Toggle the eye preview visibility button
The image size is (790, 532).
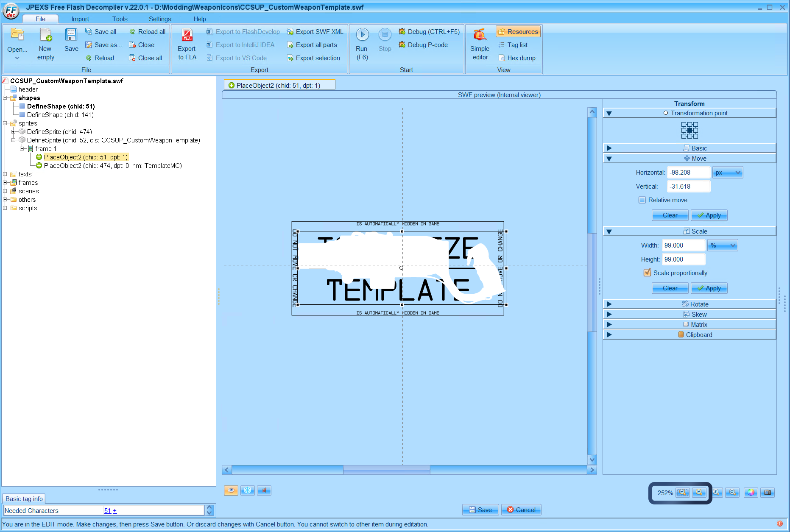coord(231,490)
